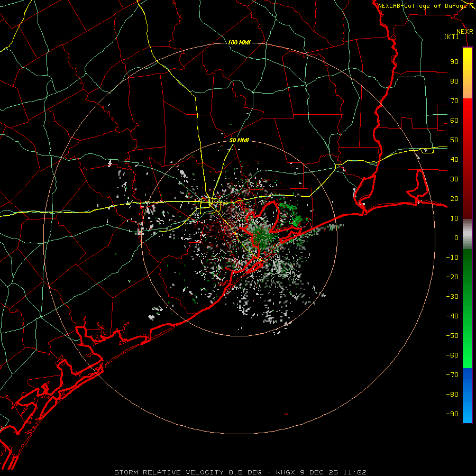Click the -70 value on velocity scale
476x476 pixels.
click(452, 375)
